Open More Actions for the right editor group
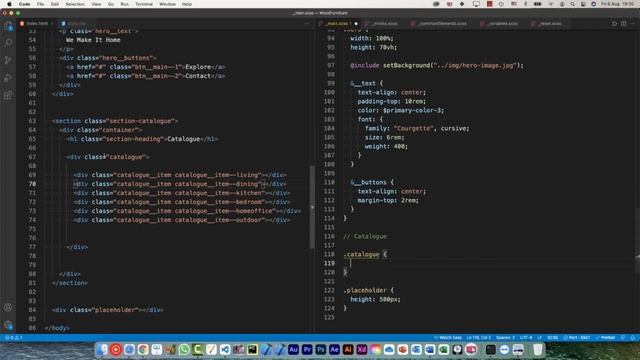 (x=633, y=24)
